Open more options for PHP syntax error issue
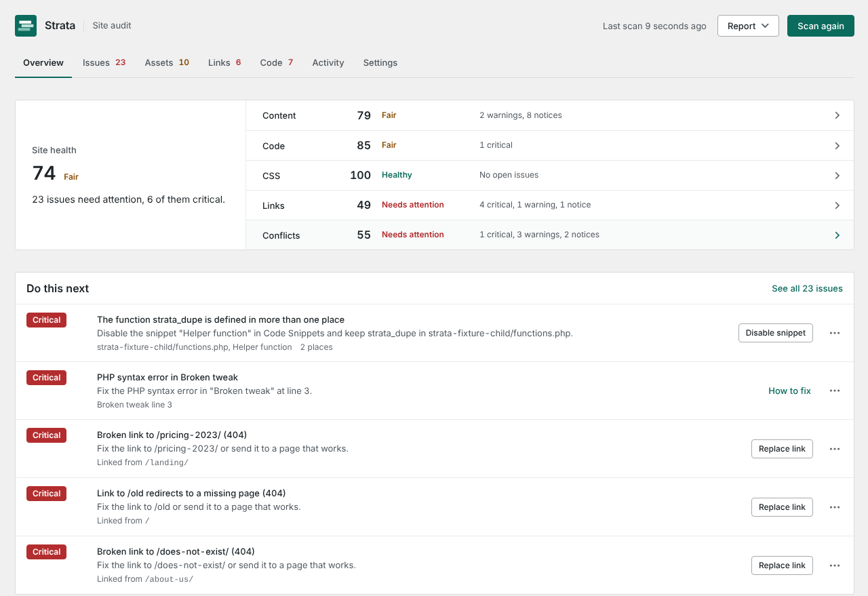 click(835, 391)
